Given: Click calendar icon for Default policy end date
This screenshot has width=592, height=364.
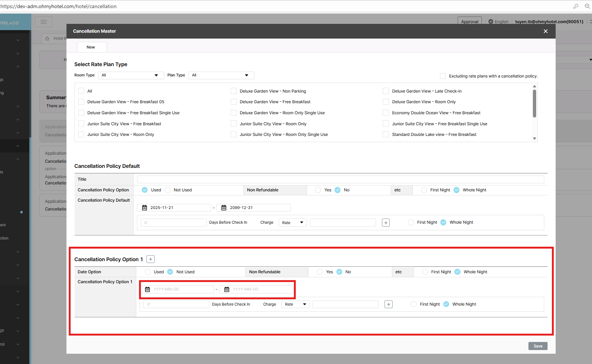Looking at the screenshot, I should (x=224, y=208).
